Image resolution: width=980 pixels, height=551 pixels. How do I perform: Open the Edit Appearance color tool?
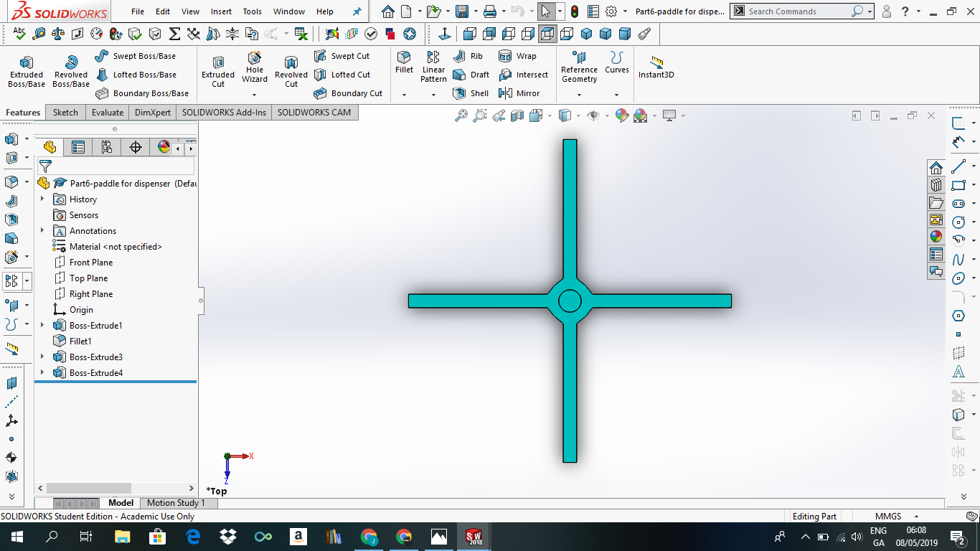(x=621, y=116)
